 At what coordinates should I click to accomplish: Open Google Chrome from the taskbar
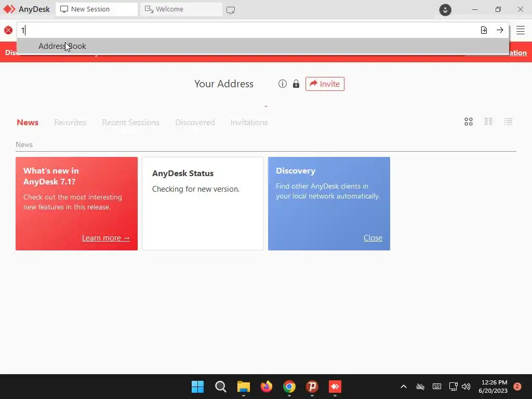[x=289, y=387]
